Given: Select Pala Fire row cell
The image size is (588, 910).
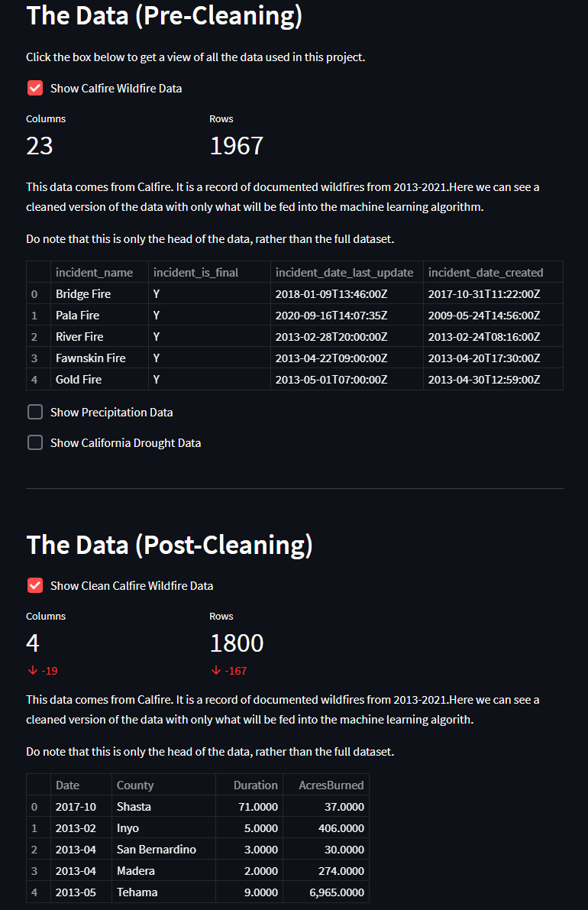Looking at the screenshot, I should 78,316.
